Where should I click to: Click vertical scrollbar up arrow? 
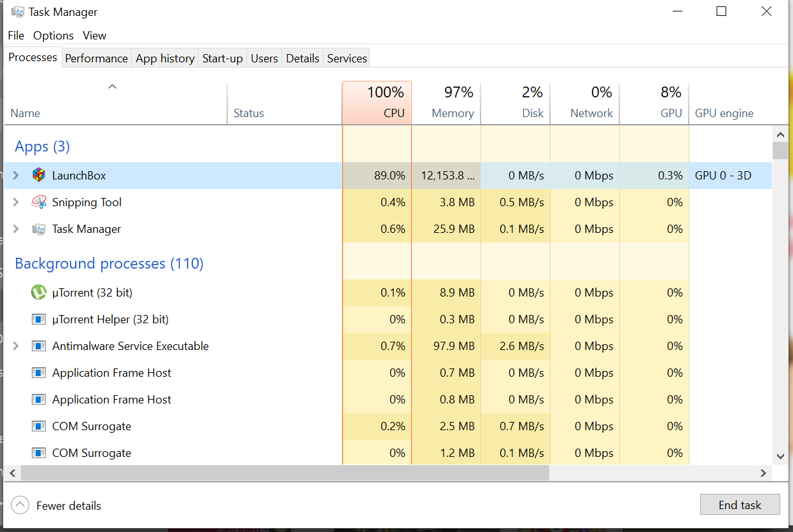coord(780,134)
